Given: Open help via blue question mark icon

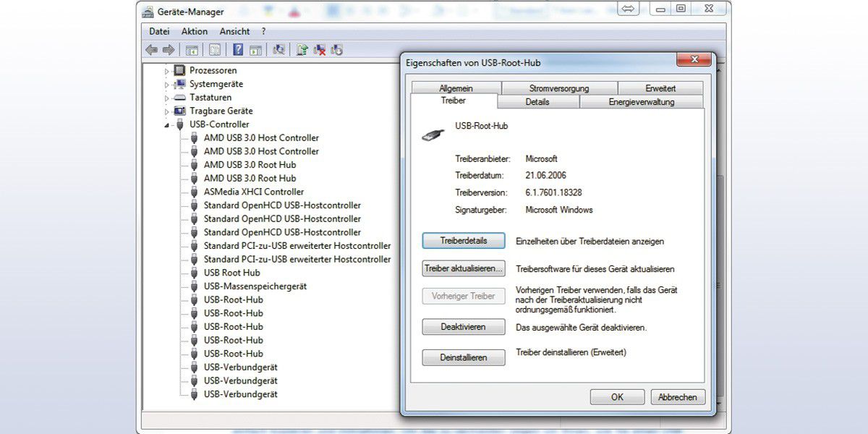Looking at the screenshot, I should 238,50.
